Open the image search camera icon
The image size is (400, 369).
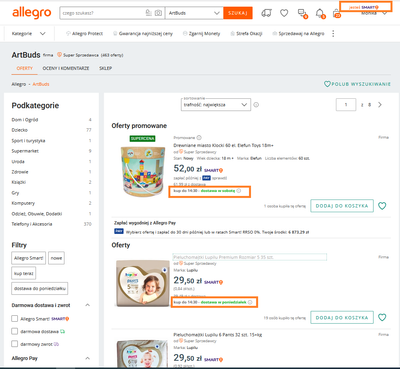159,13
